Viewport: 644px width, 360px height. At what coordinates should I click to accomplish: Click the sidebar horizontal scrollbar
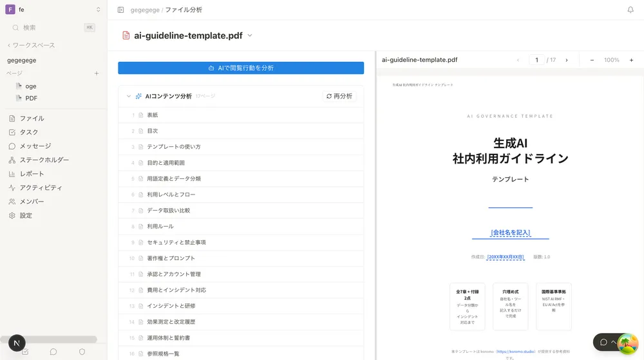point(48,339)
